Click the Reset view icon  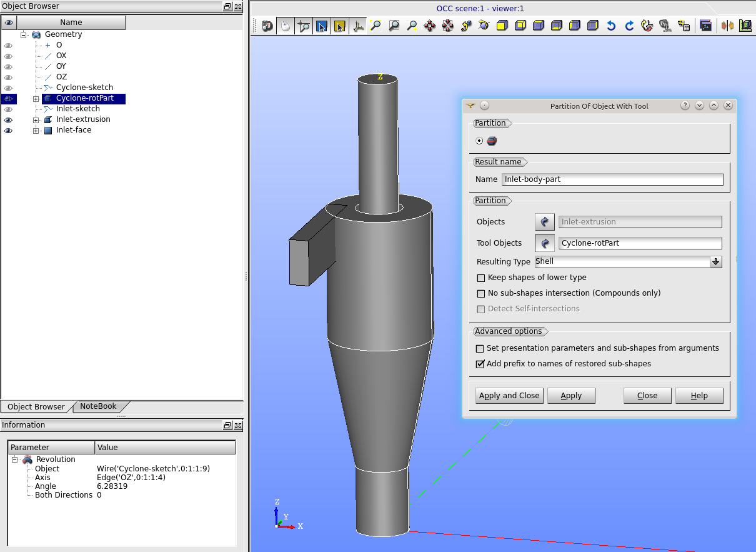click(647, 26)
